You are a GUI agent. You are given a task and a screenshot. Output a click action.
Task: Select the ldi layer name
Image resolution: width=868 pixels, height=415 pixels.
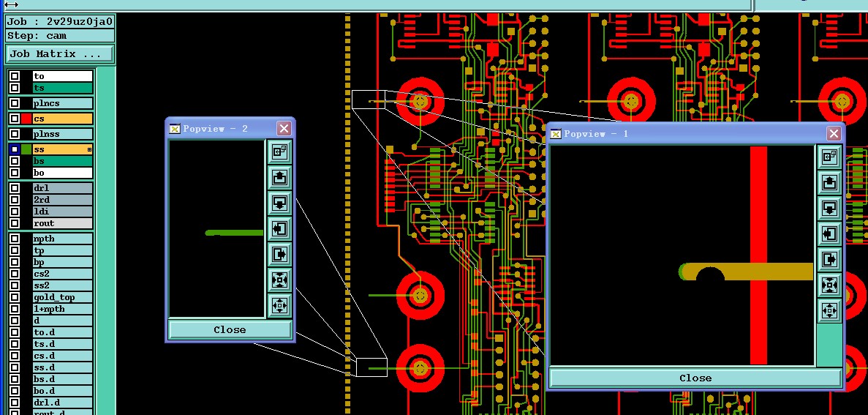(x=62, y=211)
